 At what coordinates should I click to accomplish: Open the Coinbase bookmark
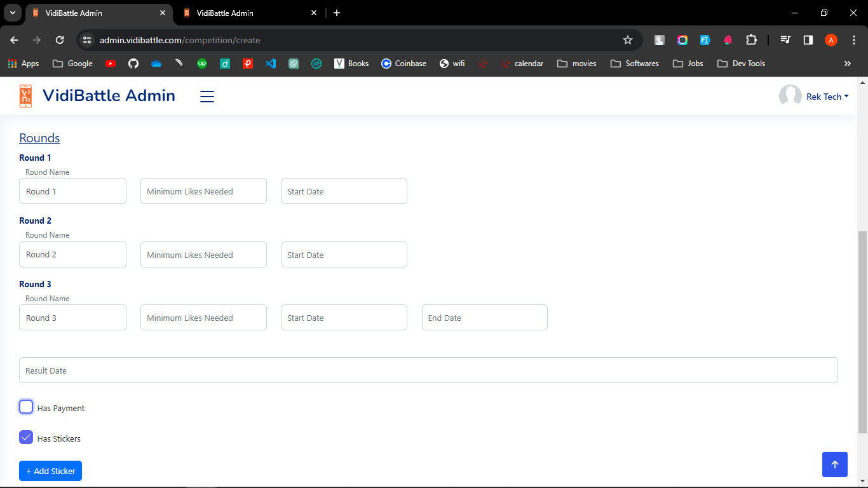(404, 64)
